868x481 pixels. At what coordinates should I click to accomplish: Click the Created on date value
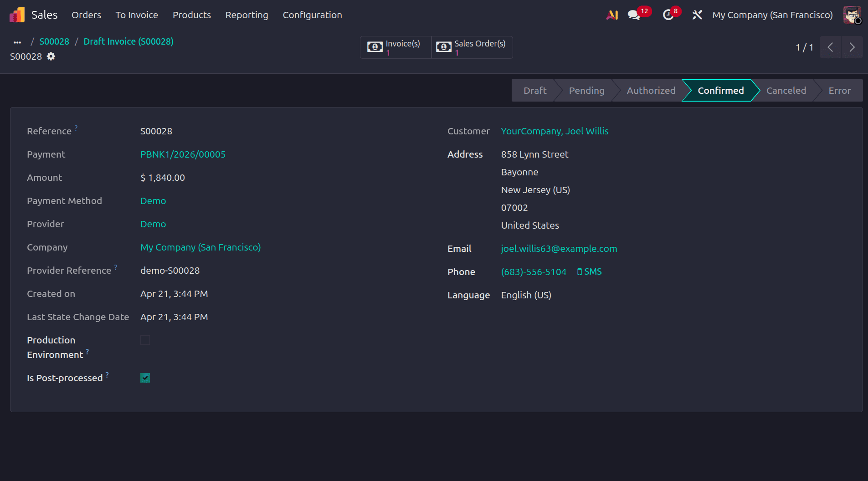point(174,294)
